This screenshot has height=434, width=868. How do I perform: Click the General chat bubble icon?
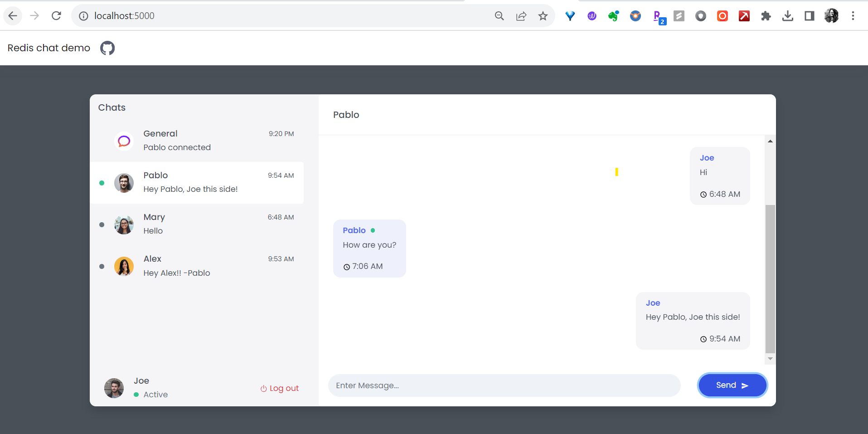tap(124, 141)
